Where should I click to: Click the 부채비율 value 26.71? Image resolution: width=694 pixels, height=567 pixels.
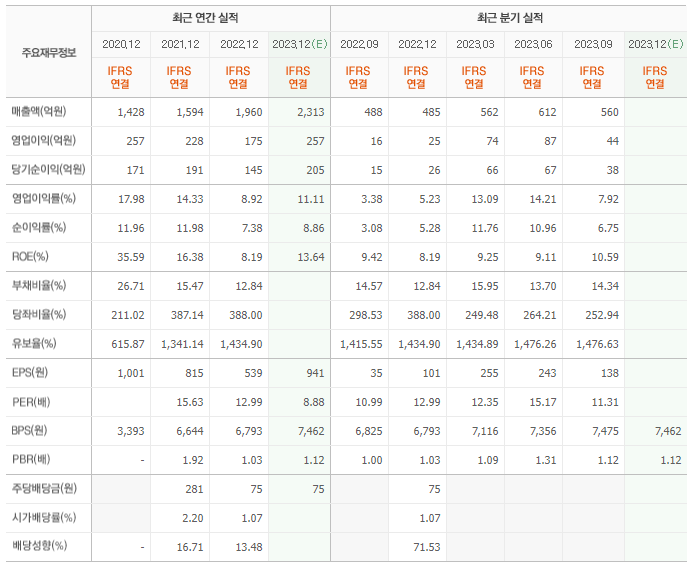pos(131,286)
